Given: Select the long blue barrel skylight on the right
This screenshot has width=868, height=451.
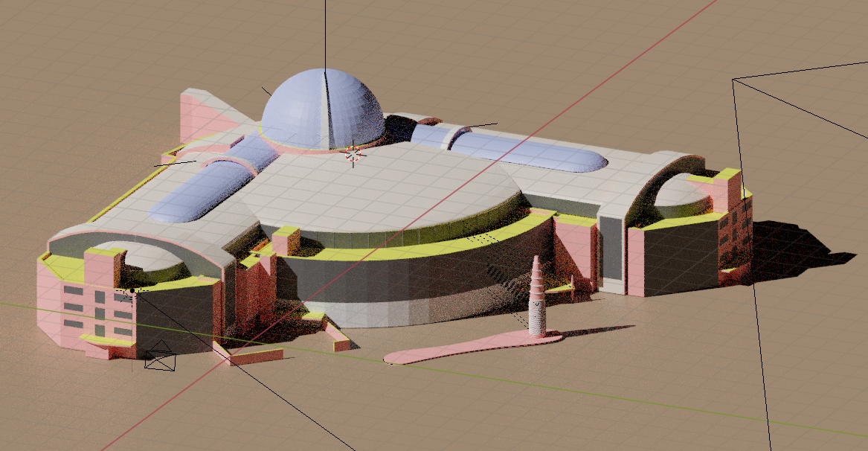Looking at the screenshot, I should (527, 152).
